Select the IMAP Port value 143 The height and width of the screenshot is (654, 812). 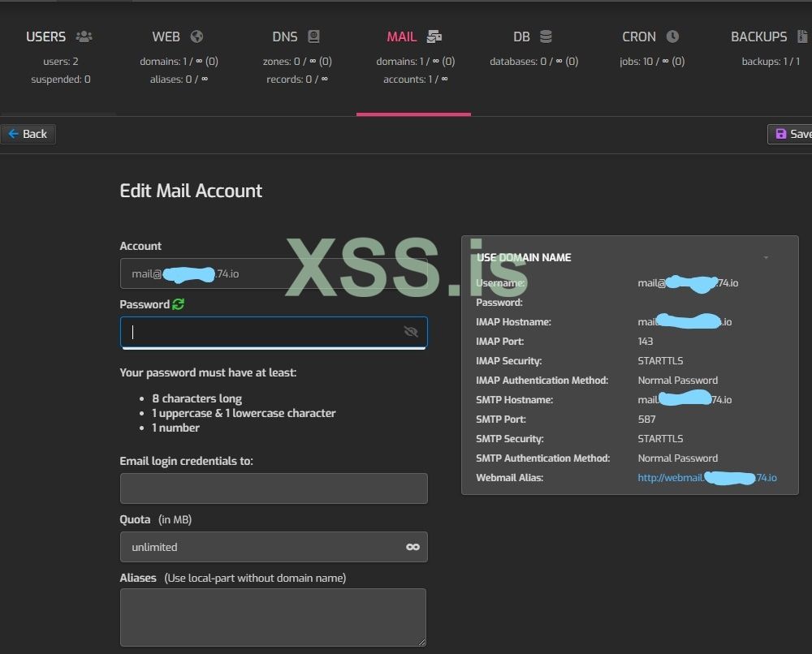pyautogui.click(x=646, y=342)
